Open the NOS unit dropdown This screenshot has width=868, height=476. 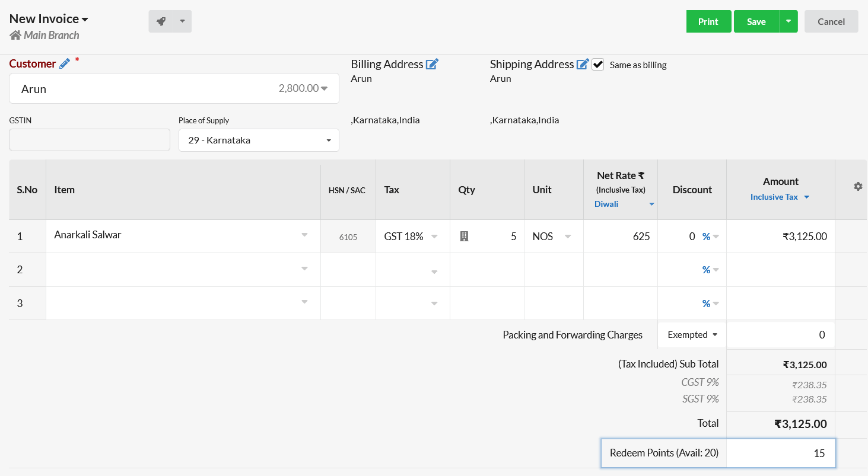tap(568, 237)
